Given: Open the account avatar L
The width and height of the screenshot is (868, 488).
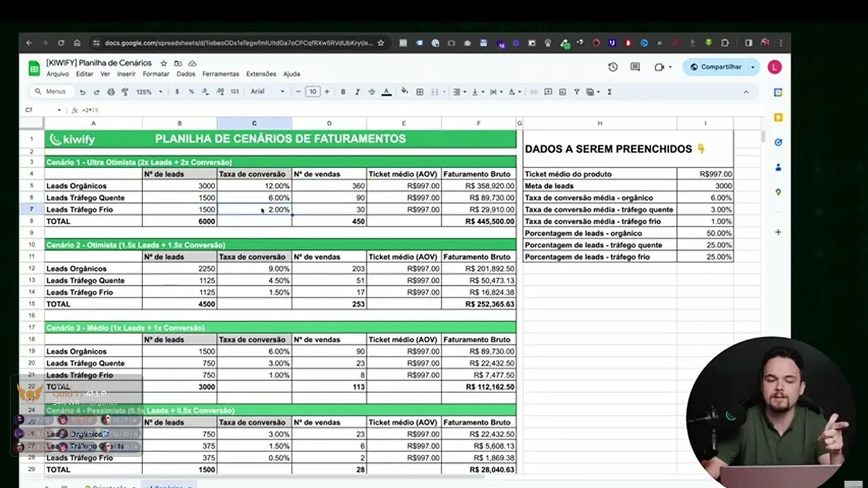Looking at the screenshot, I should coord(774,67).
